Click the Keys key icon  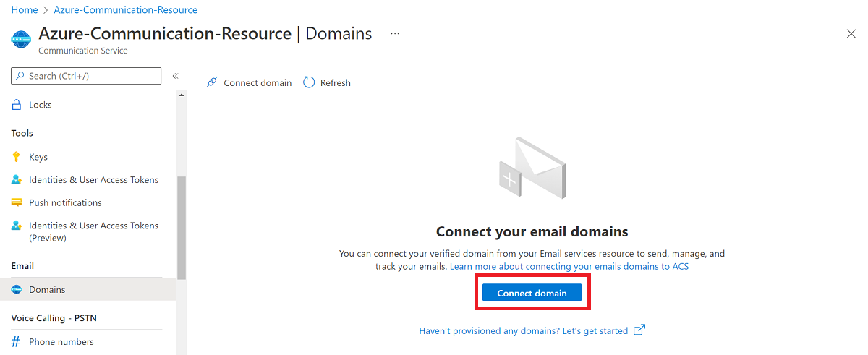(x=17, y=157)
